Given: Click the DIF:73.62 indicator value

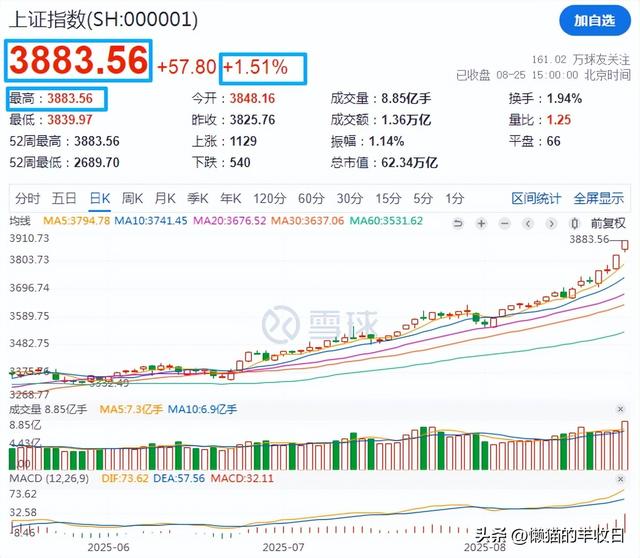Looking at the screenshot, I should 125,478.
